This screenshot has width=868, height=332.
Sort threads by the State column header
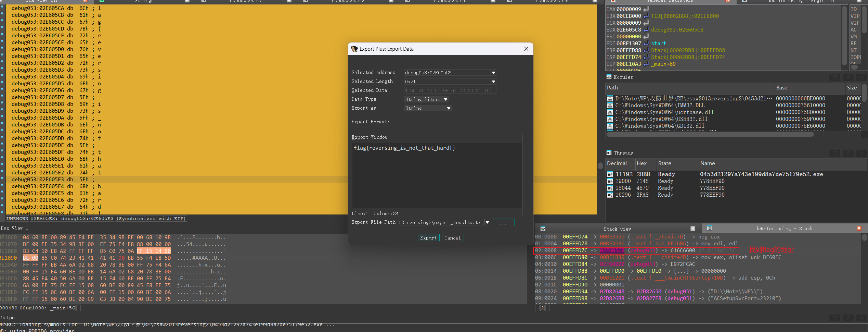(677, 163)
